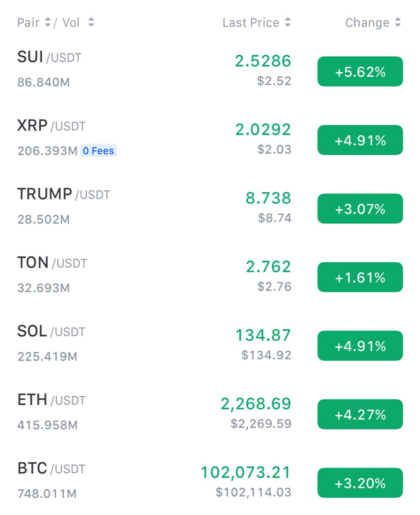Click the Last Price column header
Screen dimensions: 420x515
251,23
